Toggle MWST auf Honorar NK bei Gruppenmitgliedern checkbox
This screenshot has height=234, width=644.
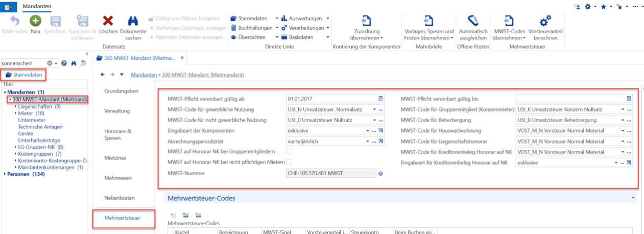(x=289, y=152)
